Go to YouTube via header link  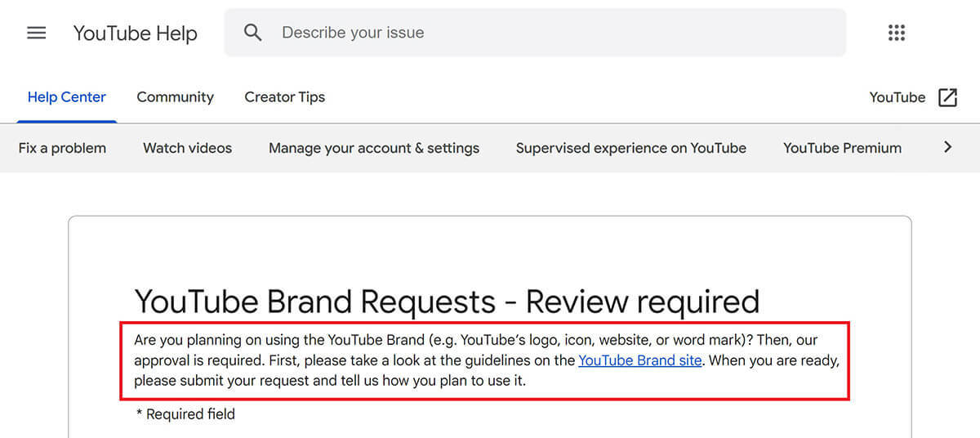coord(897,97)
